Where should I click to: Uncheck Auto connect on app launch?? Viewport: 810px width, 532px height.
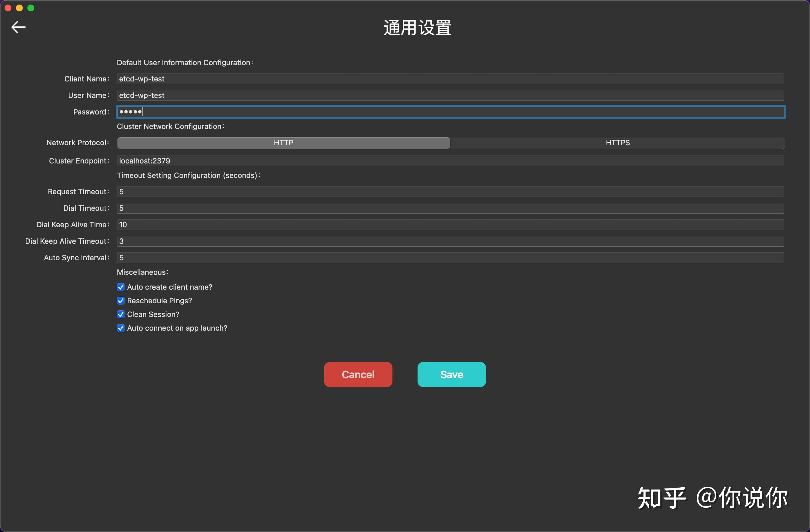tap(121, 328)
